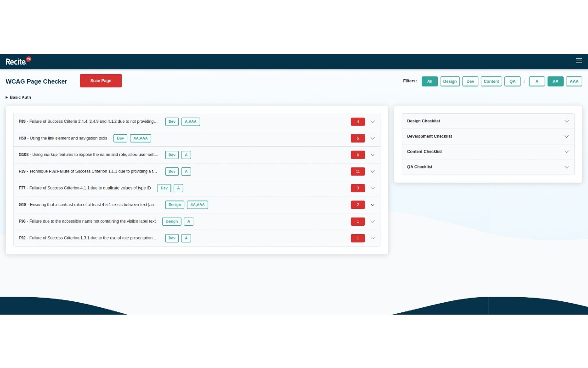Expand the F77 issue row chevron
This screenshot has width=588, height=368.
pyautogui.click(x=373, y=188)
